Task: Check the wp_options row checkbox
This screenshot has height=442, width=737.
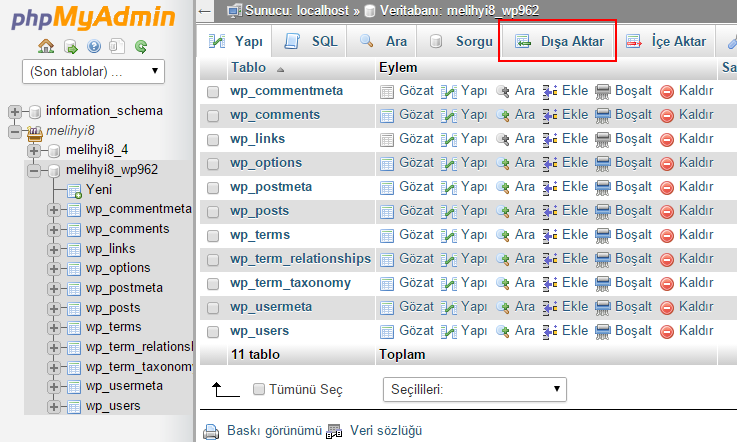Action: pos(213,164)
